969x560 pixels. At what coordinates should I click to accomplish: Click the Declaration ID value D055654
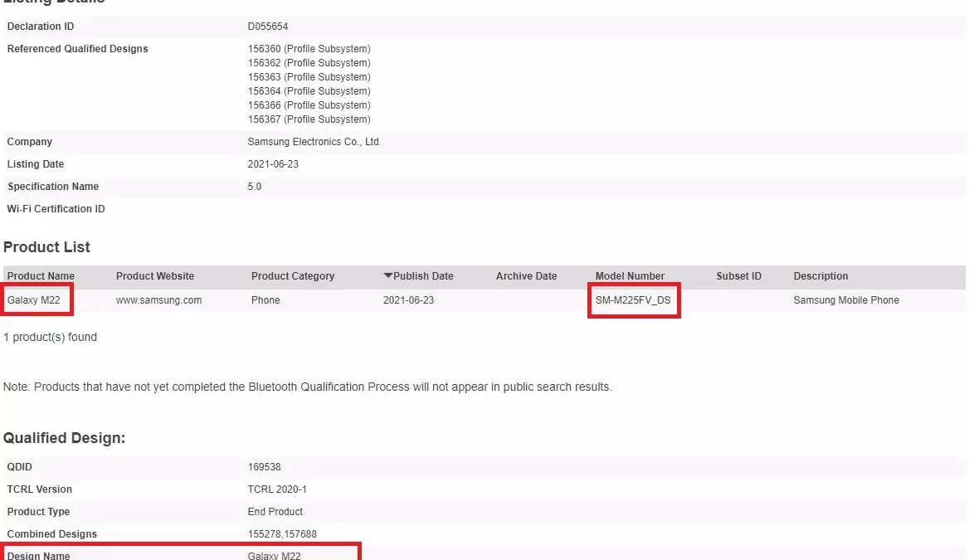[x=268, y=27]
